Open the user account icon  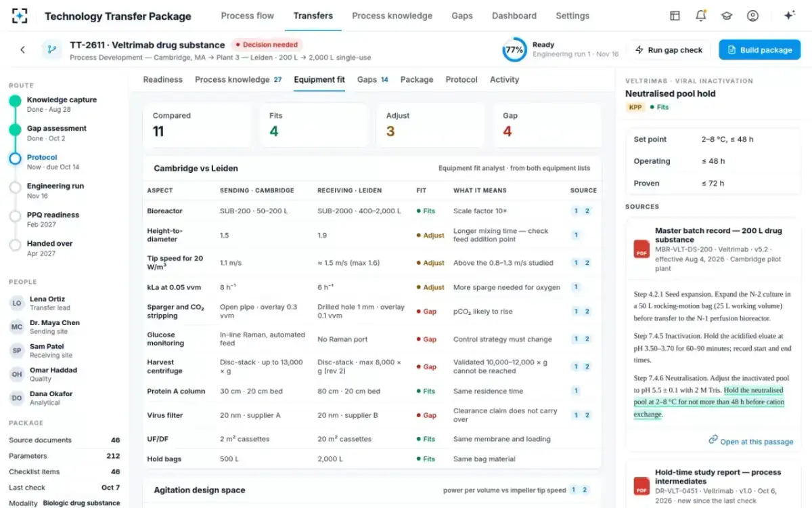[752, 16]
